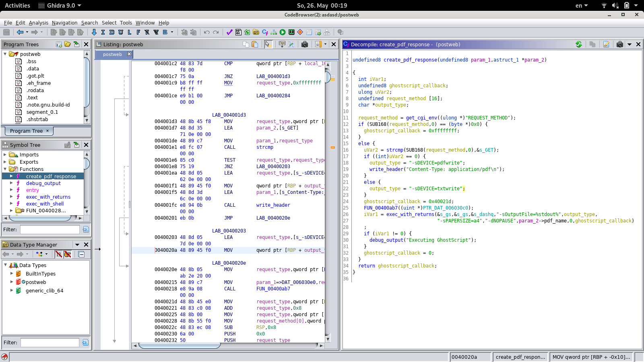Open the Decompile panel menu dropdown
The height and width of the screenshot is (362, 644).
tap(630, 44)
